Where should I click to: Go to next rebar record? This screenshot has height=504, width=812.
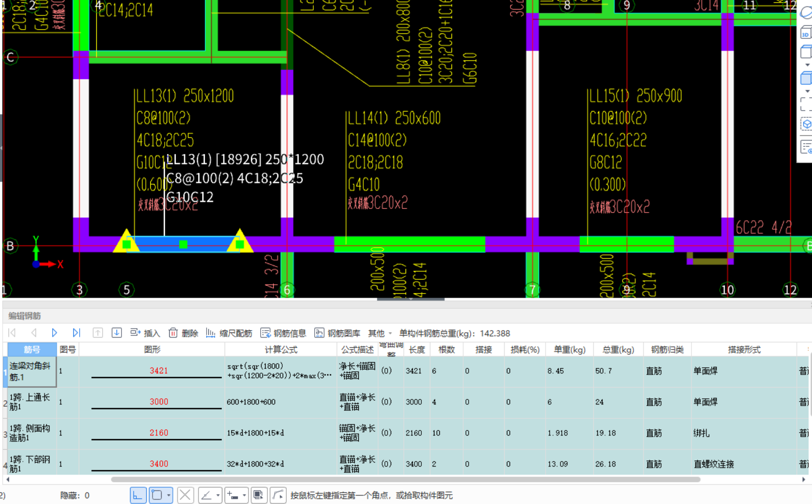point(54,333)
